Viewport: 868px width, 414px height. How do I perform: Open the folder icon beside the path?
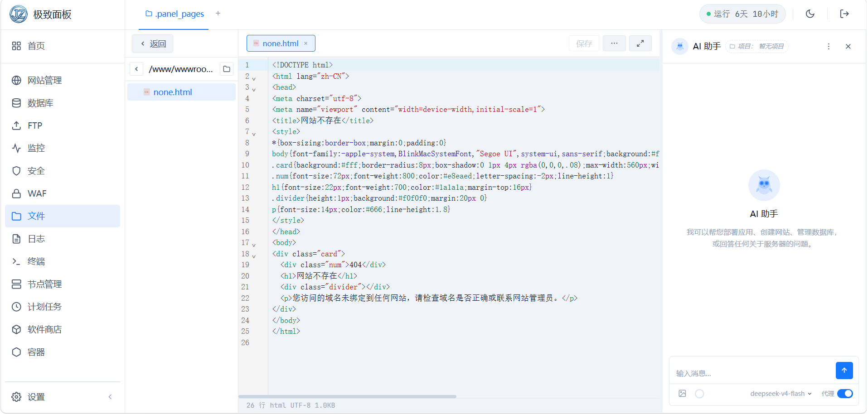click(227, 69)
